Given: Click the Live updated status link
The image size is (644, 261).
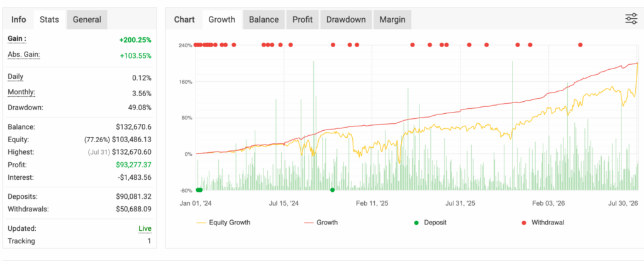Looking at the screenshot, I should [145, 228].
